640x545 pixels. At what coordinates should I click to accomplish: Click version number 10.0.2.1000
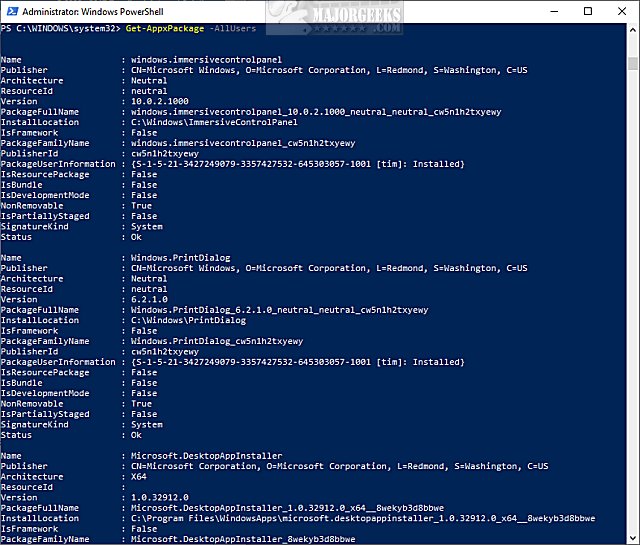pos(160,101)
